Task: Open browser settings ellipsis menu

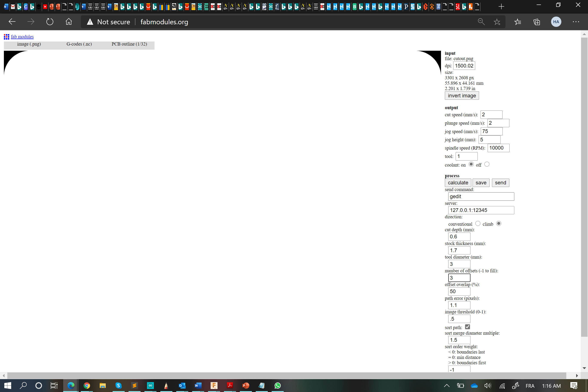Action: coord(576,22)
